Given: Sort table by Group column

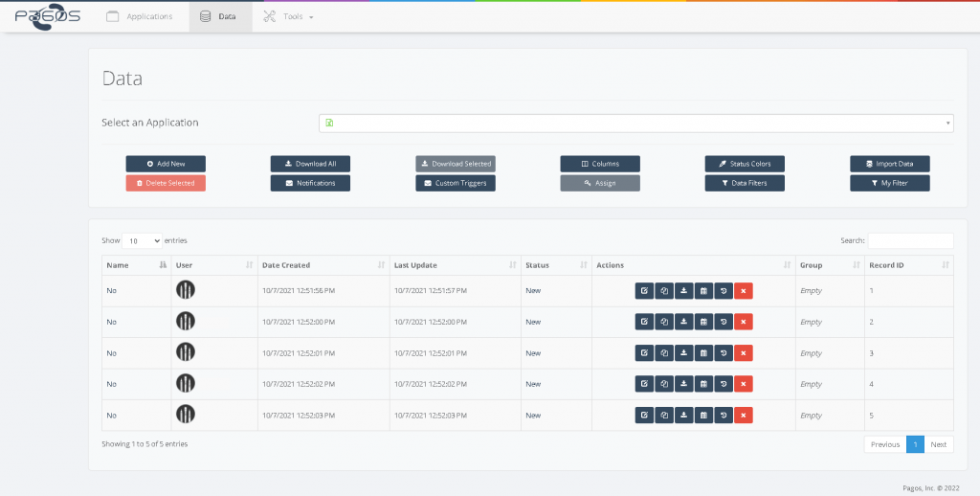Looking at the screenshot, I should point(830,265).
